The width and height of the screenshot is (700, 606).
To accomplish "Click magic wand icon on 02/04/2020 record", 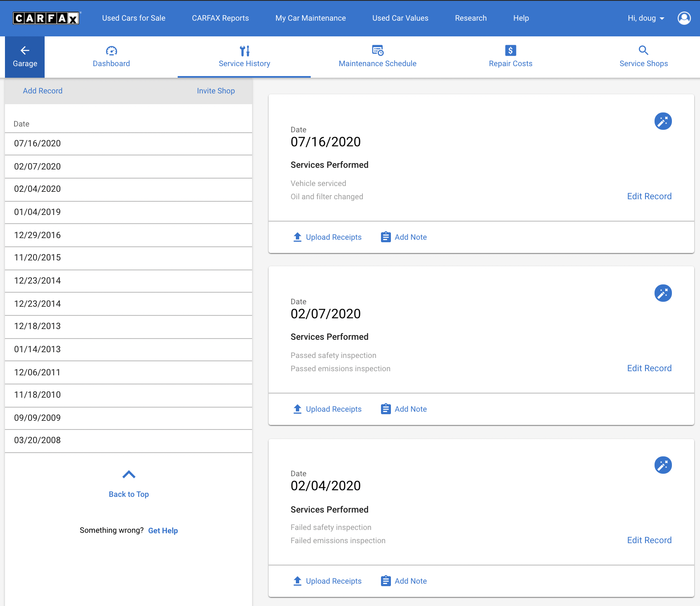I will [663, 465].
